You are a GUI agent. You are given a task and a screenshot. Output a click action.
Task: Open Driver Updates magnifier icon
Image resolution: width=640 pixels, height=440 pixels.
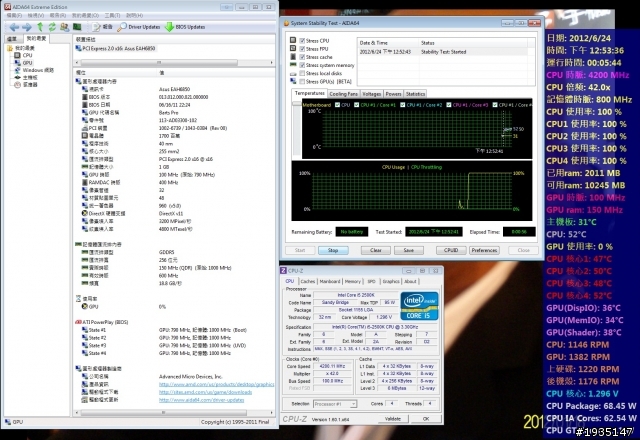[x=122, y=27]
